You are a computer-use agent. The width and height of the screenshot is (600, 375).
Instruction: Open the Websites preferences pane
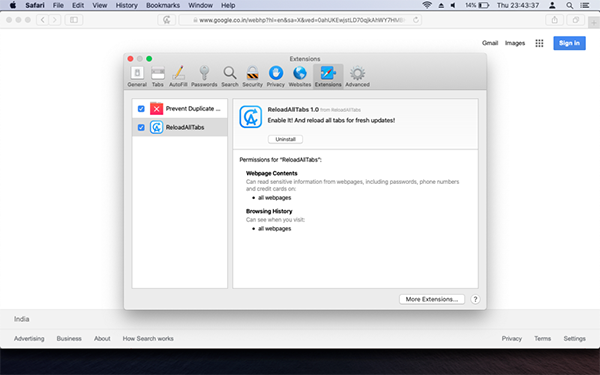click(x=300, y=77)
